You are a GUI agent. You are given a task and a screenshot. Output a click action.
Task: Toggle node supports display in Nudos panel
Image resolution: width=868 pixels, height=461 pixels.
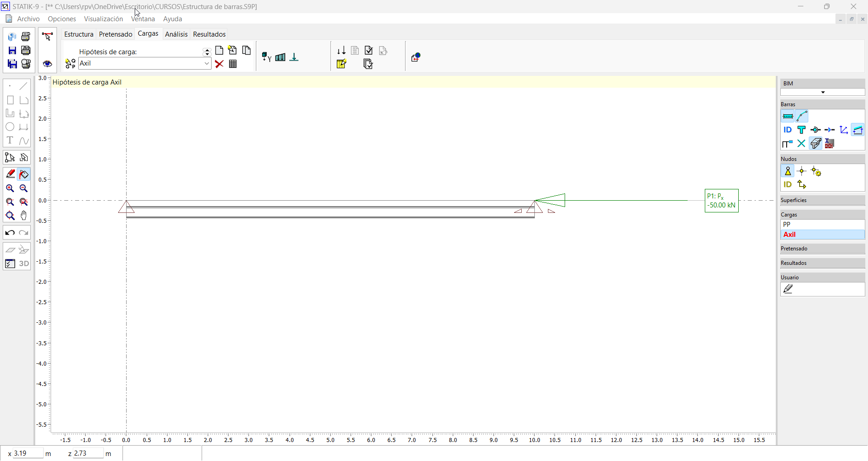click(788, 171)
